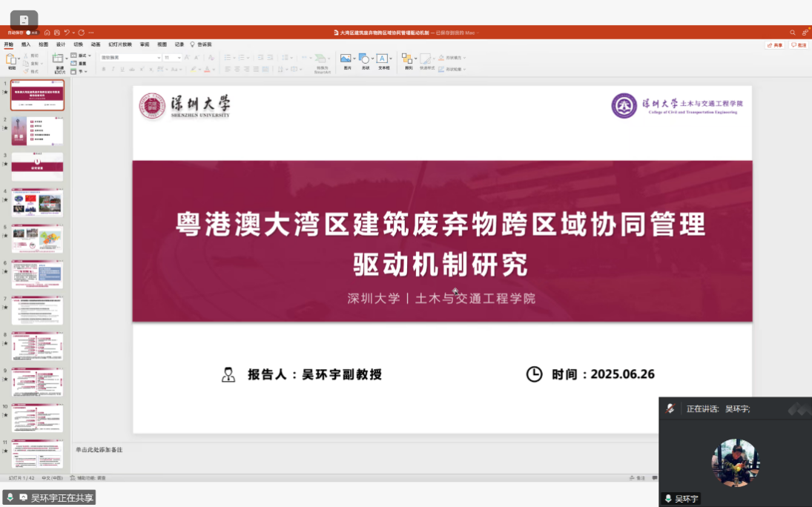Image resolution: width=812 pixels, height=507 pixels.
Task: Click the 共享 Share button
Action: click(775, 45)
